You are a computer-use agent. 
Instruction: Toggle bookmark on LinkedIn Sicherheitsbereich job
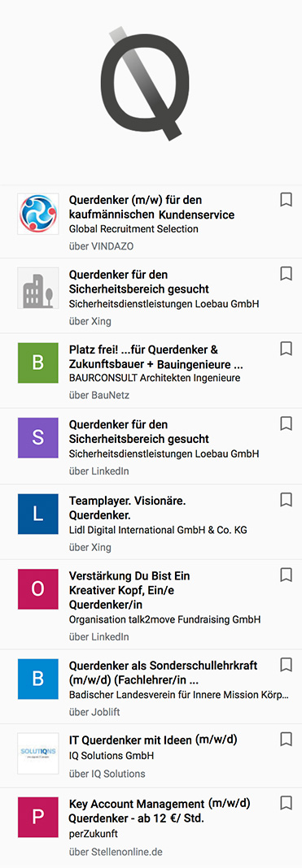tap(286, 423)
